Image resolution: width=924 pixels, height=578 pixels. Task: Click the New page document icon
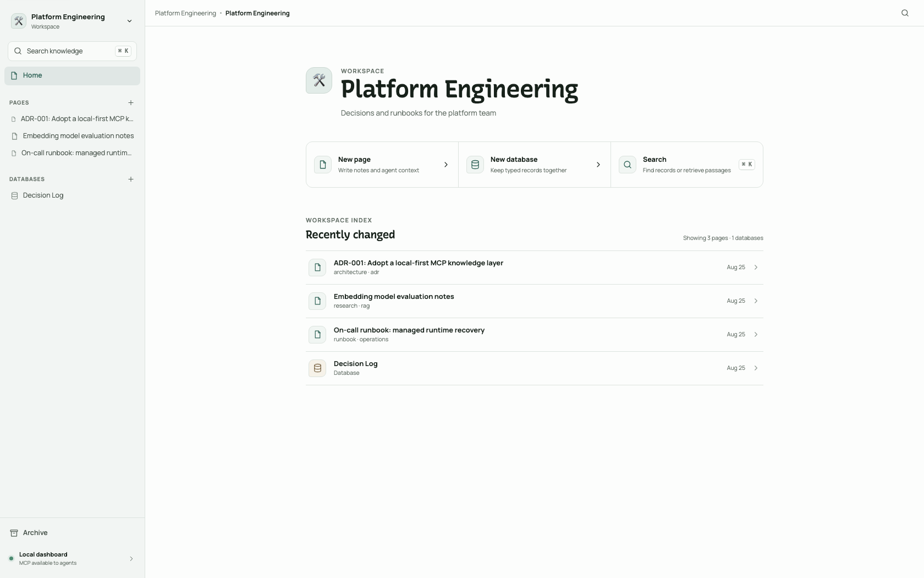click(x=323, y=165)
